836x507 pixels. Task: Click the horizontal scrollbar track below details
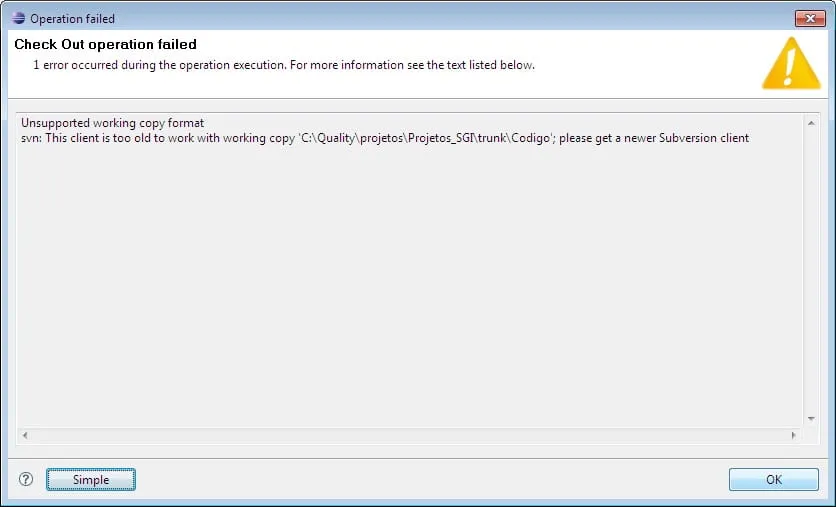[x=400, y=436]
